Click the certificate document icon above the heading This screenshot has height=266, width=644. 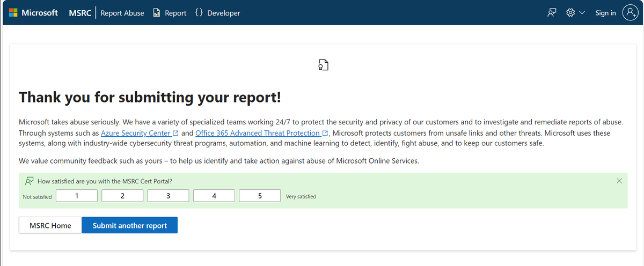(322, 65)
